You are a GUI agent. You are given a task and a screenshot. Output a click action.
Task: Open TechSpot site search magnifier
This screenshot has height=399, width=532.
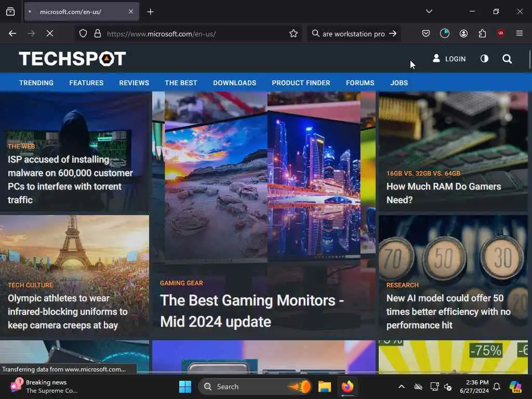507,59
